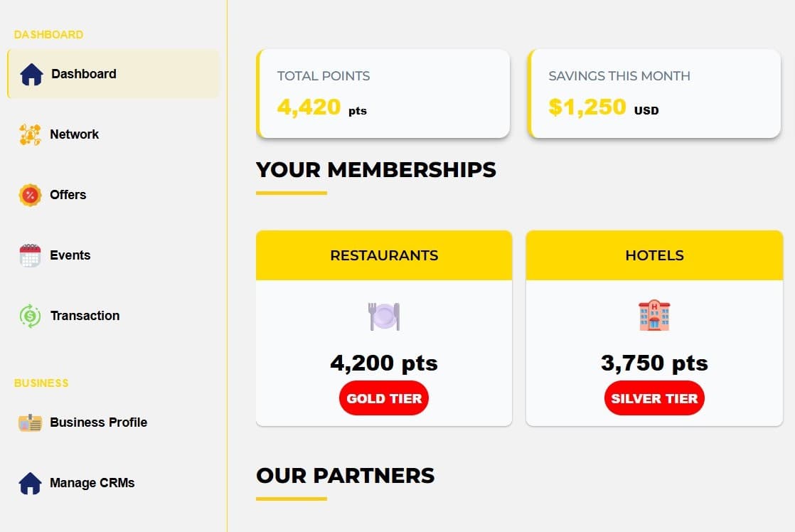Screen dimensions: 795x532
Task: Open Transaction label in the sidebar
Action: [x=85, y=316]
